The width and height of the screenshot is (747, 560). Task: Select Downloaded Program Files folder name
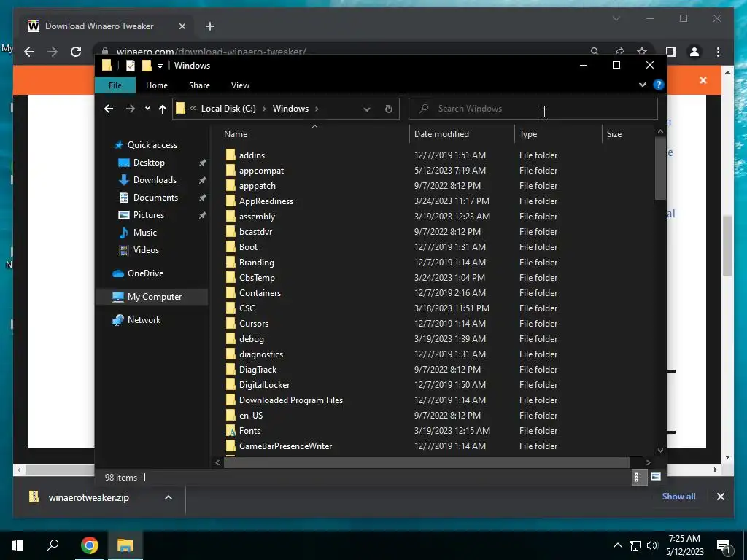coord(291,400)
